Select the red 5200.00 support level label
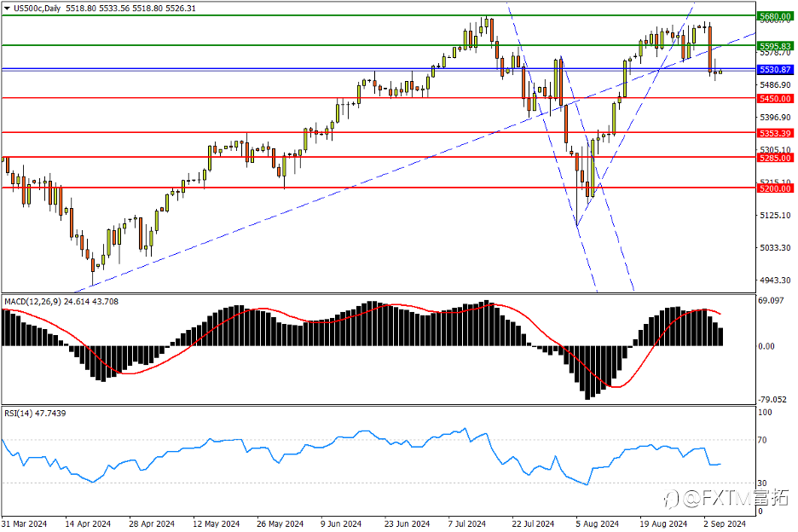The width and height of the screenshot is (798, 532). [x=775, y=188]
